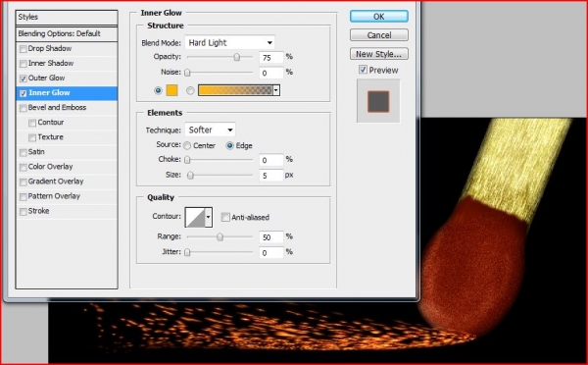
Task: Enable the Pattern Overlay checkbox
Action: 24,196
